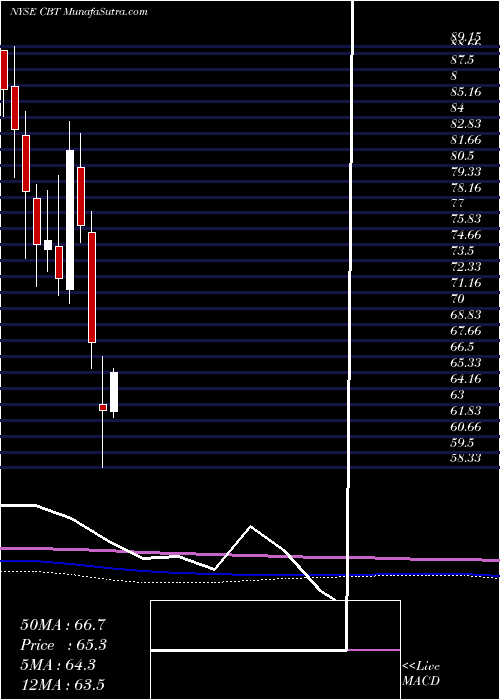Click the 80.5 price axis label
Viewport: 500px width, 700px height.
[x=462, y=156]
